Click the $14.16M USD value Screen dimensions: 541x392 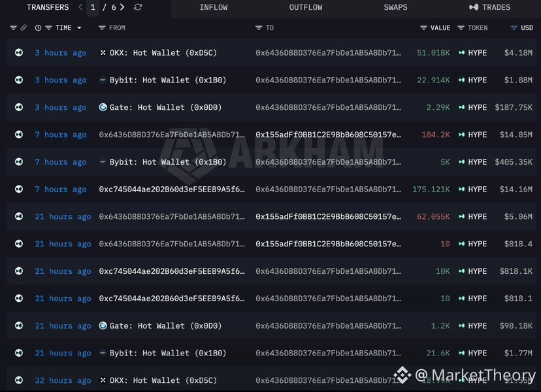click(516, 189)
